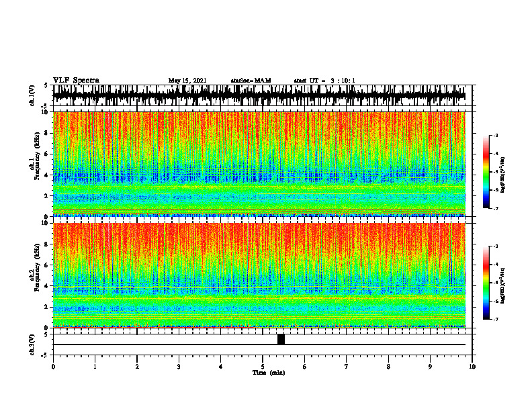This screenshot has height=411, width=532.
Task: Click the "2" kHz tick on ch.1 frequency axis
Action: (x=47, y=196)
